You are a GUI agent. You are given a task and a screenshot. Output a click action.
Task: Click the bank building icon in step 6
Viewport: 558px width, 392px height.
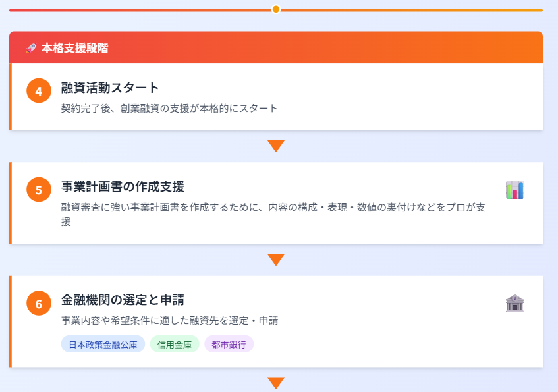click(x=515, y=303)
